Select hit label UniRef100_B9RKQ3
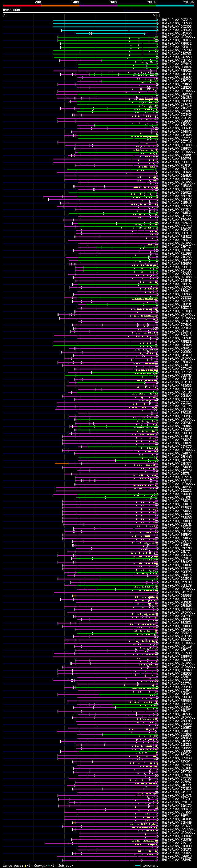The height and width of the screenshot is (868, 197). click(x=177, y=494)
